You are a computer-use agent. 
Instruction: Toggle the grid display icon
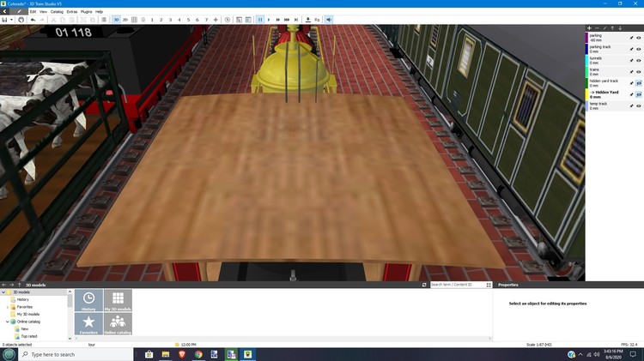click(134, 20)
